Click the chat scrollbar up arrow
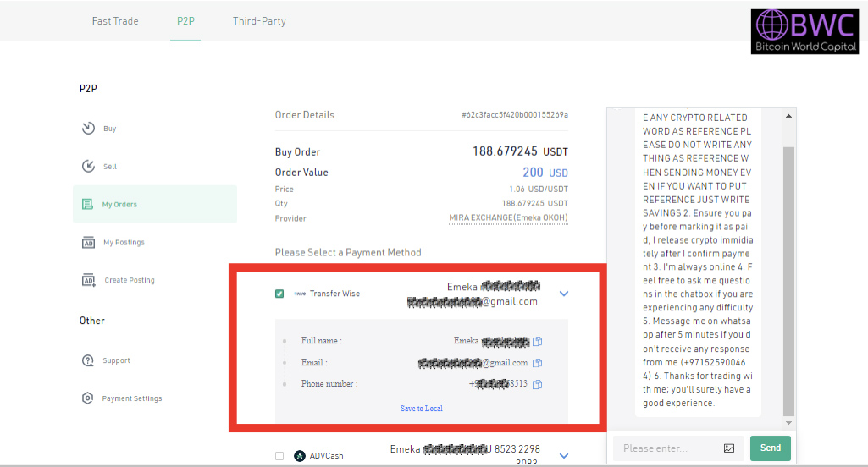 (789, 116)
